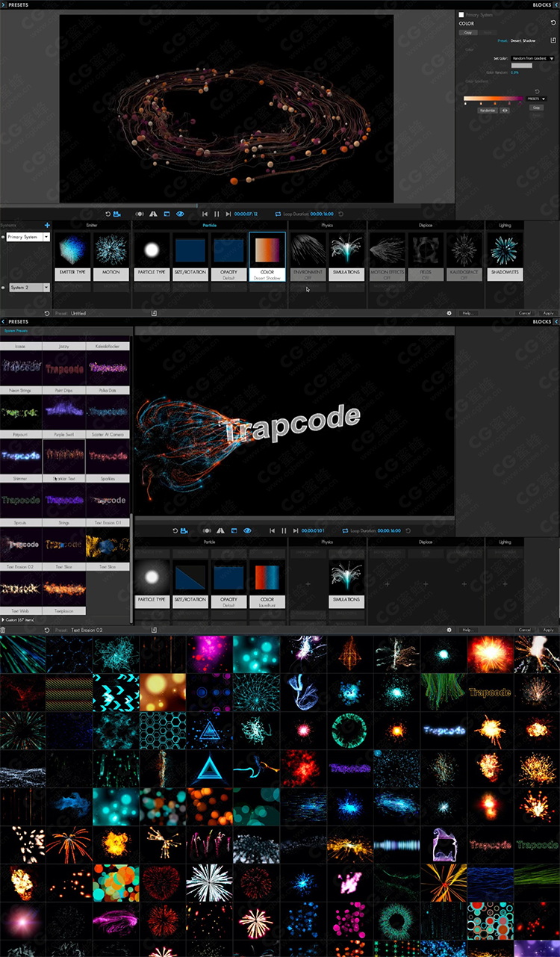Open Set Color Random from Gradient dropdown

(x=533, y=58)
